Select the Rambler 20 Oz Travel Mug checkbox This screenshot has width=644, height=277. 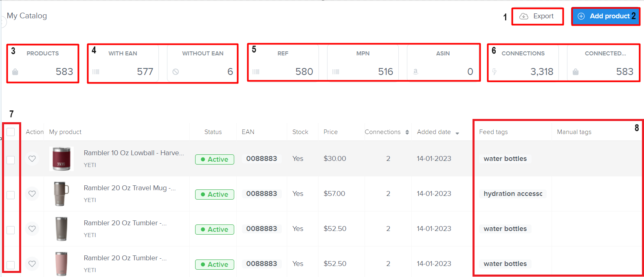(11, 195)
